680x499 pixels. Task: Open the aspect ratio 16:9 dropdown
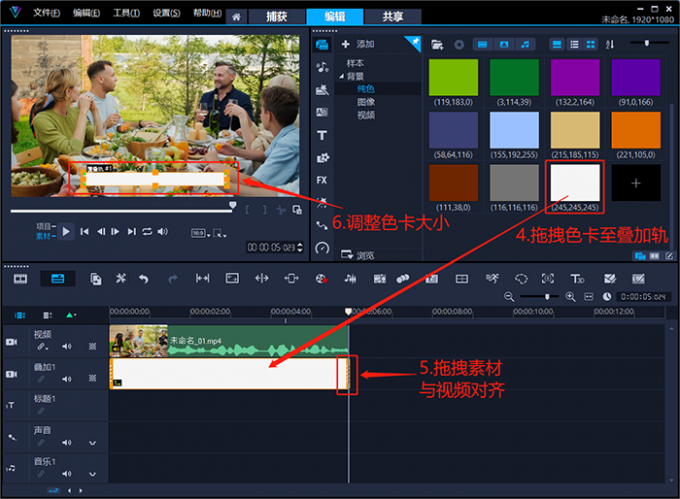(x=200, y=233)
